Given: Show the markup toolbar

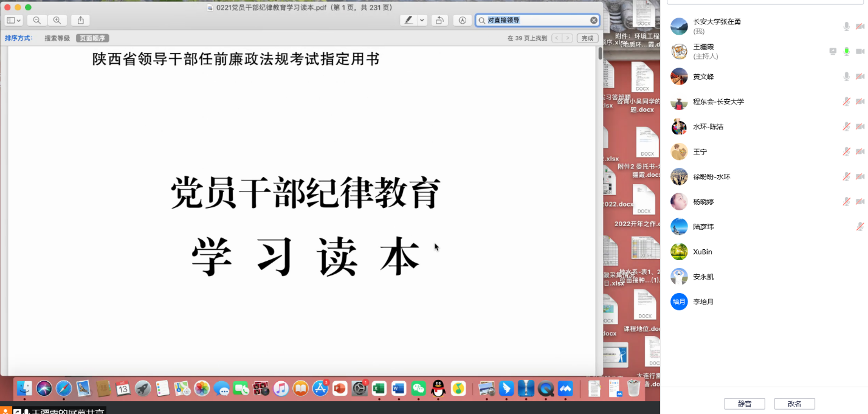Looking at the screenshot, I should [x=462, y=20].
